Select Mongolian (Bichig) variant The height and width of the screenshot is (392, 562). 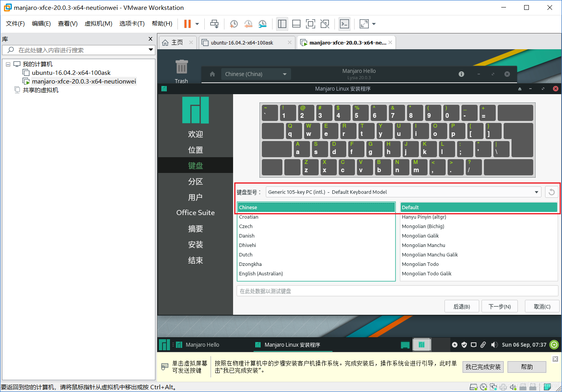(479, 226)
